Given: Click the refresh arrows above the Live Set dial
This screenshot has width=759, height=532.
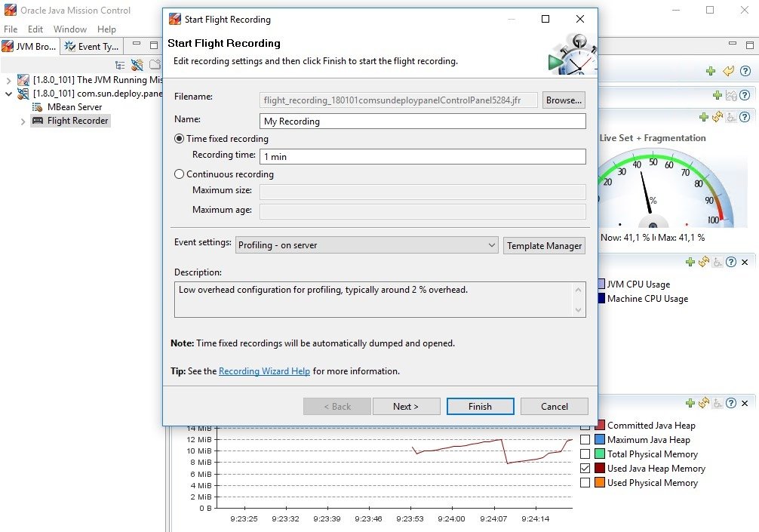Looking at the screenshot, I should coord(718,117).
